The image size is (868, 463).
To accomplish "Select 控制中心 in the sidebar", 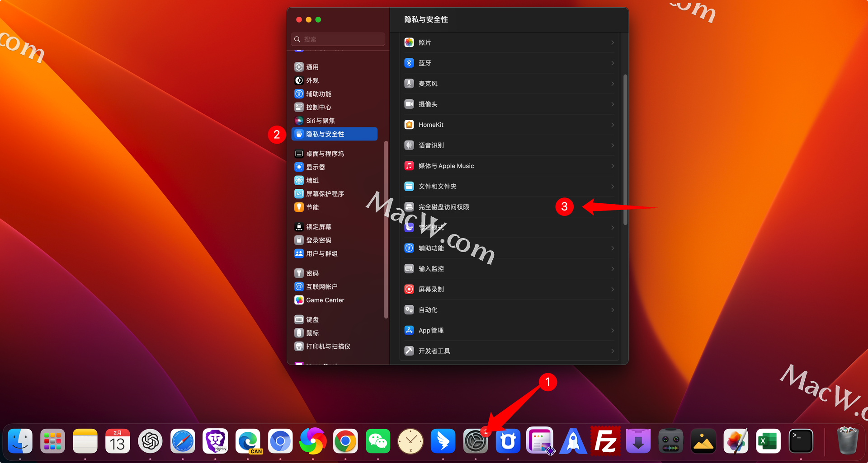I will click(335, 107).
